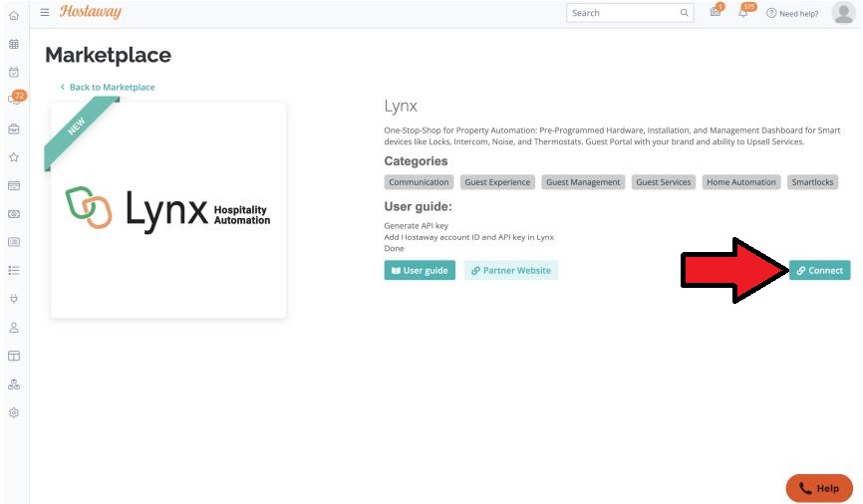
Task: Open the calendar-check reservations icon in sidebar
Action: (x=14, y=72)
